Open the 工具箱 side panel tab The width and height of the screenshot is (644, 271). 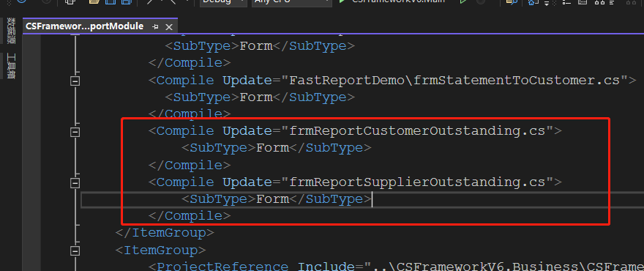(x=12, y=65)
